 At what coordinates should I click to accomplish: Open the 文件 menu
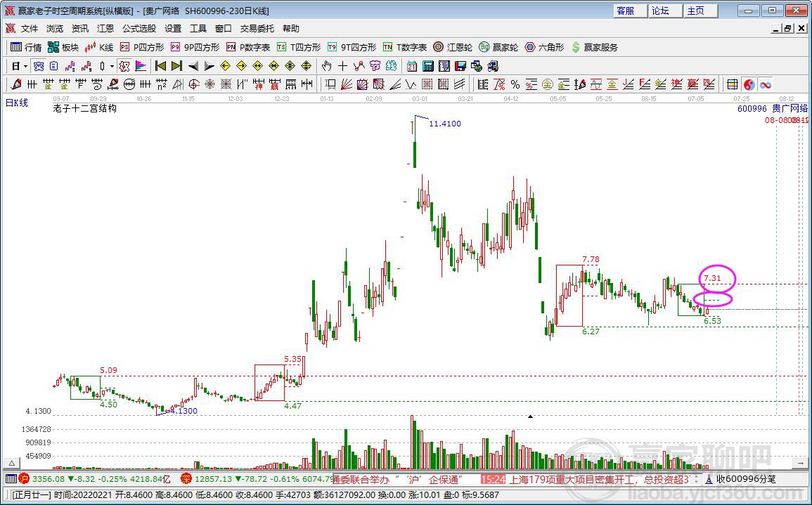tap(30, 29)
